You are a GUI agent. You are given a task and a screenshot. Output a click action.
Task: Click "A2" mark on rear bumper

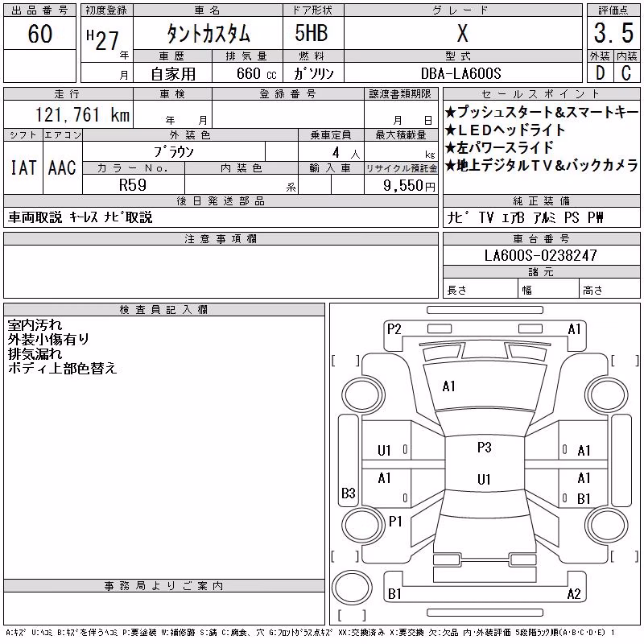[x=574, y=593]
